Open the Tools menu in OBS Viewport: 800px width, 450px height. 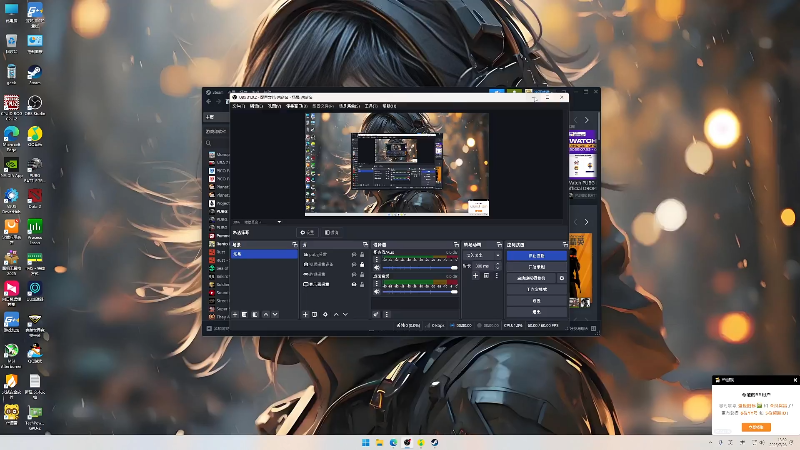click(371, 106)
